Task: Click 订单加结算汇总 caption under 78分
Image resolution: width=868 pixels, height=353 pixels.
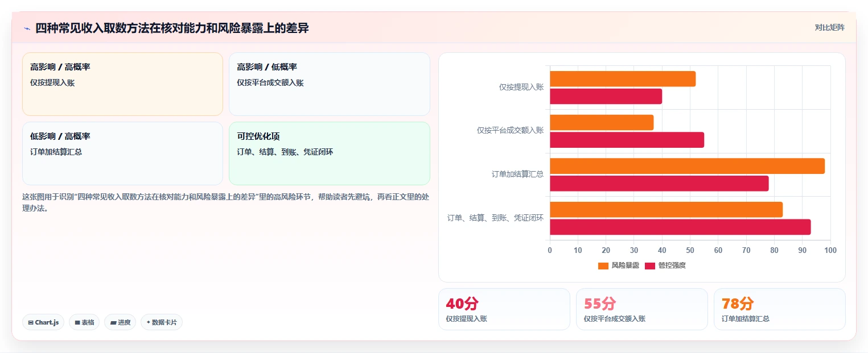Action: [746, 319]
